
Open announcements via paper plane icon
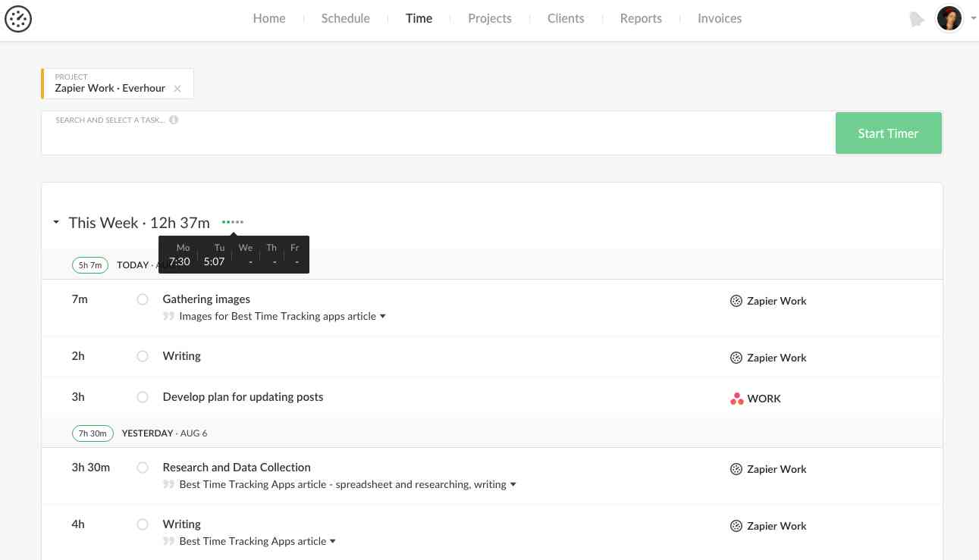(x=917, y=18)
